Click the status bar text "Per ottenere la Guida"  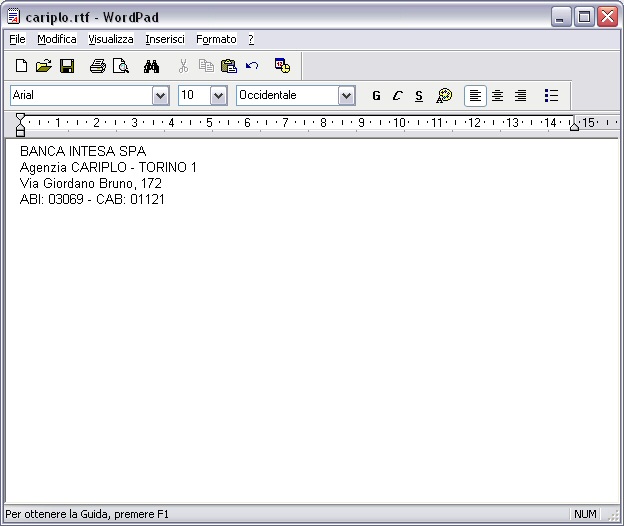tap(58, 514)
